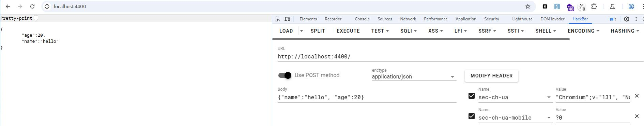Go back to the previous page

pos(8,6)
